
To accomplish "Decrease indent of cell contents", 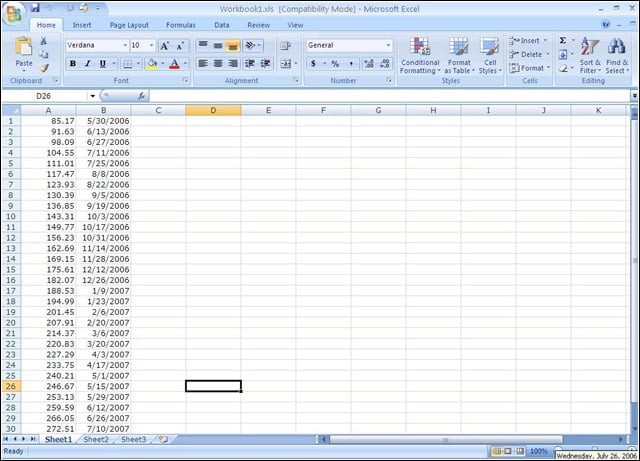I will (x=250, y=63).
